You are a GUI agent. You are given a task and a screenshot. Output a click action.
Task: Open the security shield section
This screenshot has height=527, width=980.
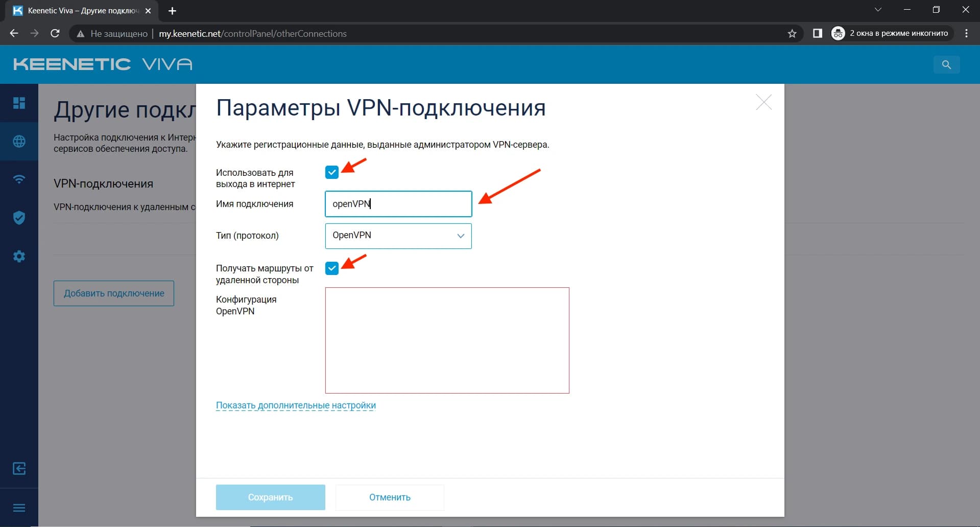pyautogui.click(x=19, y=218)
